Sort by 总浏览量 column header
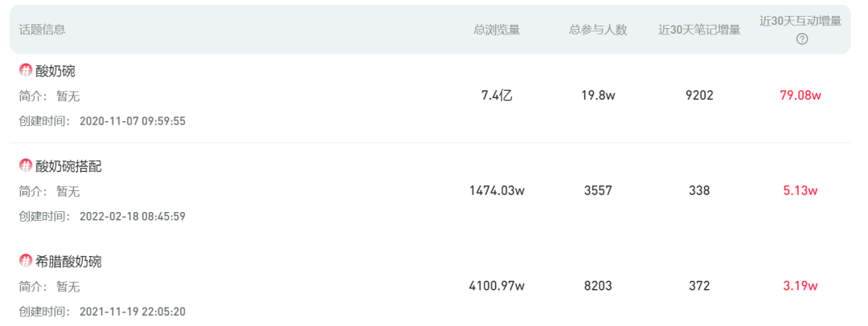The width and height of the screenshot is (868, 326). click(497, 30)
